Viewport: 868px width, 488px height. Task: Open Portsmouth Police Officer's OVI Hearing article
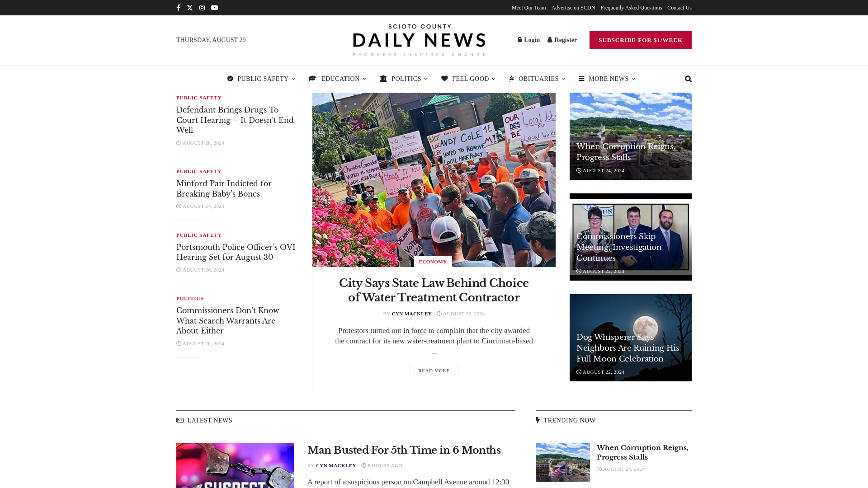pyautogui.click(x=236, y=252)
